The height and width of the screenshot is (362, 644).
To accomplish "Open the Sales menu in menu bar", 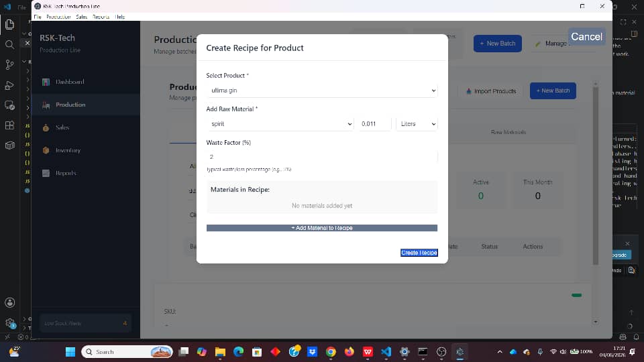I will [81, 17].
